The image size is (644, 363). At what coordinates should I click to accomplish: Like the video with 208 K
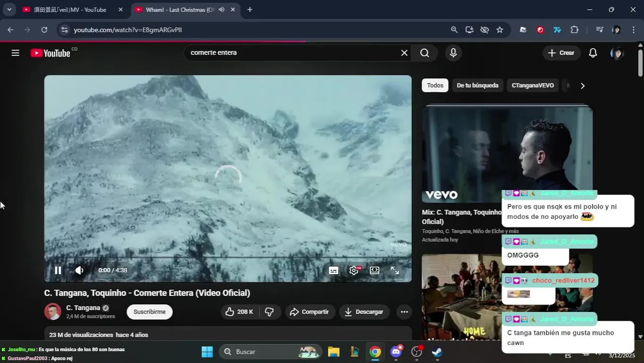240,312
